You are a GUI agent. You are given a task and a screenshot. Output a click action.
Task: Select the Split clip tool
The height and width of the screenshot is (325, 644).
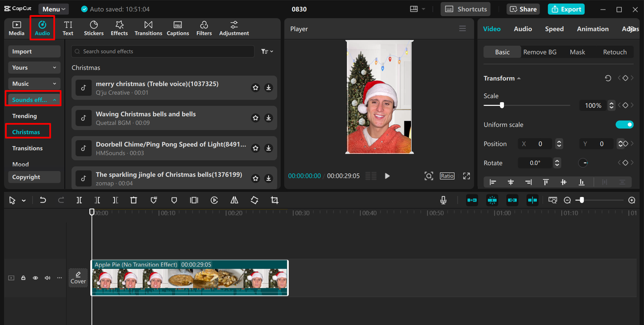(x=79, y=200)
